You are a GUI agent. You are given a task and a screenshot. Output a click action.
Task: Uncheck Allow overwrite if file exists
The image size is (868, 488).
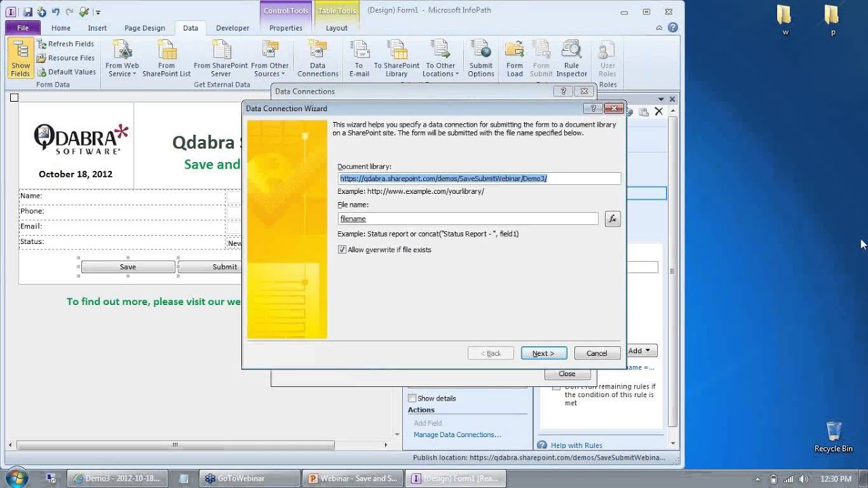click(x=342, y=249)
